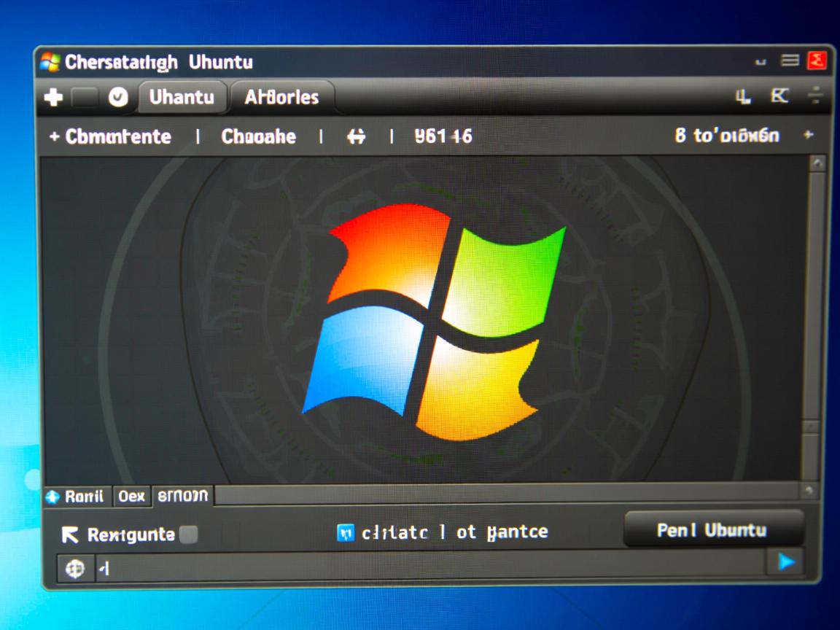Toggle the dark square box beside plus icon
The height and width of the screenshot is (630, 840).
click(x=85, y=98)
